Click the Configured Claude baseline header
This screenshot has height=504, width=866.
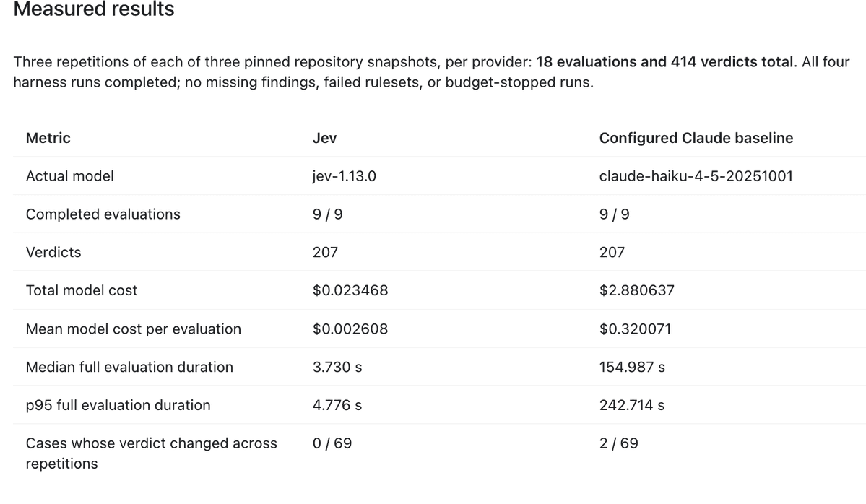pyautogui.click(x=696, y=138)
